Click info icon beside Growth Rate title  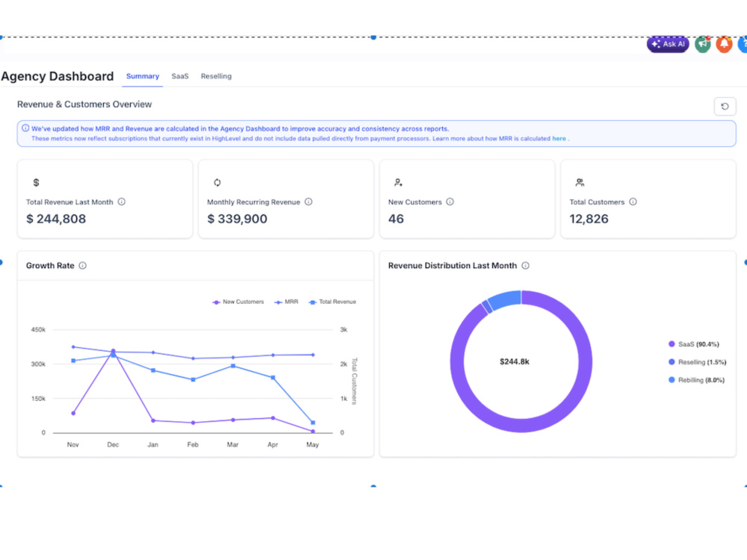click(82, 266)
